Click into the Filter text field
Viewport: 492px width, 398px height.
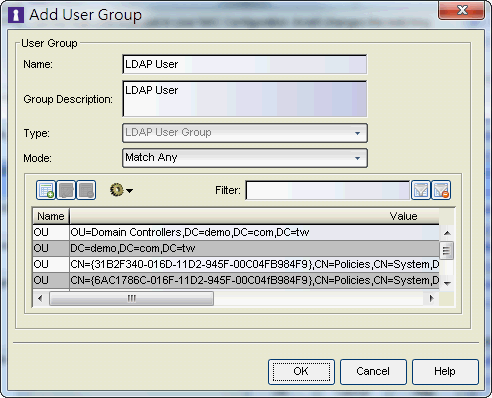(x=327, y=190)
